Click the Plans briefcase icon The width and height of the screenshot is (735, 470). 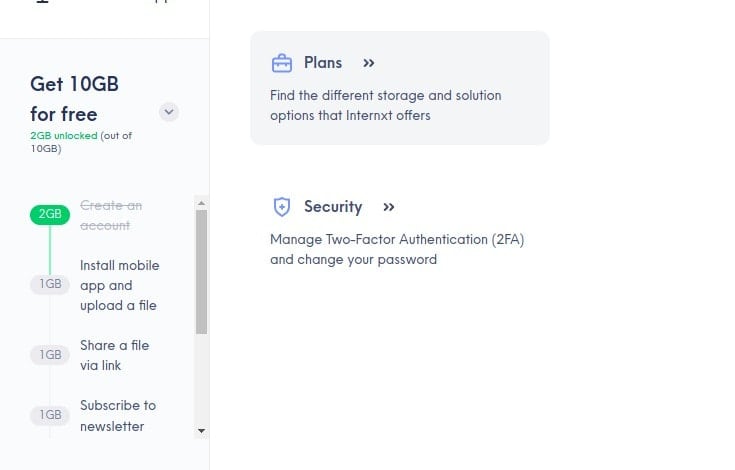pyautogui.click(x=282, y=63)
